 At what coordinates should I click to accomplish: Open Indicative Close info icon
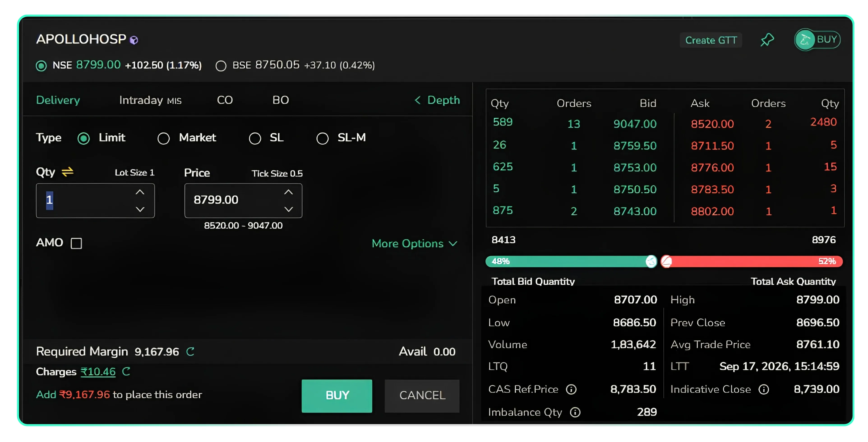764,389
